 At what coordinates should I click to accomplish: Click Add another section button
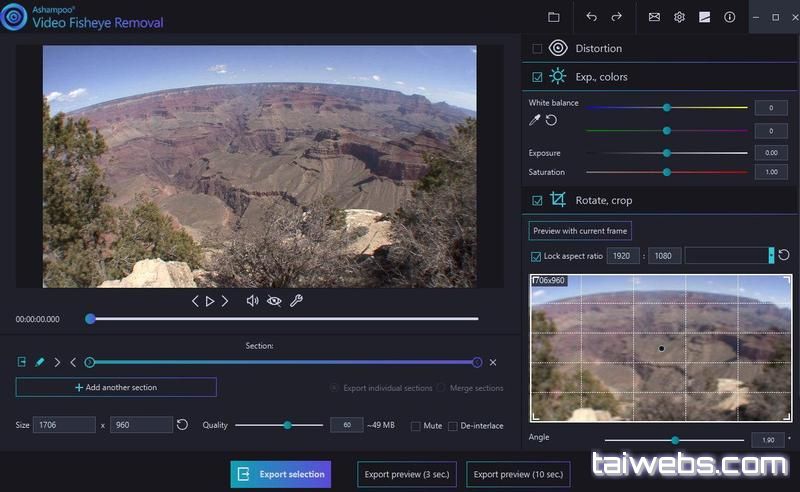tap(116, 387)
